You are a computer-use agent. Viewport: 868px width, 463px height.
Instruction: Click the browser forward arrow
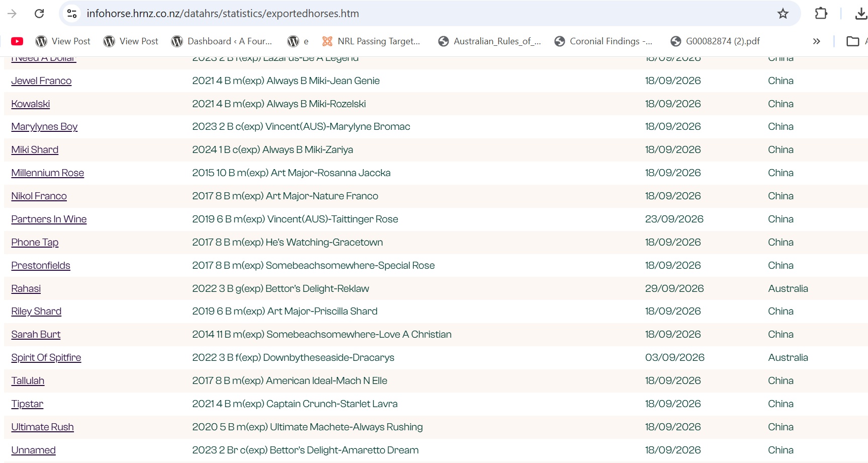coord(12,14)
